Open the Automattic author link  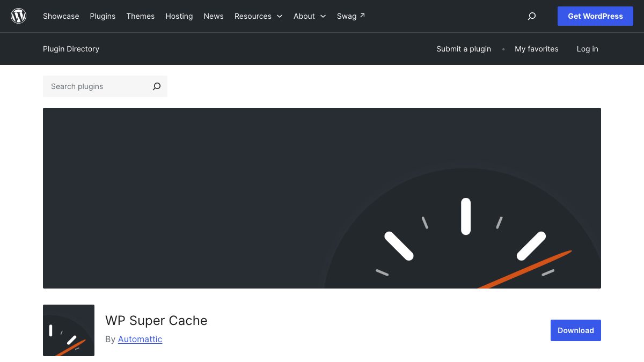(x=140, y=339)
